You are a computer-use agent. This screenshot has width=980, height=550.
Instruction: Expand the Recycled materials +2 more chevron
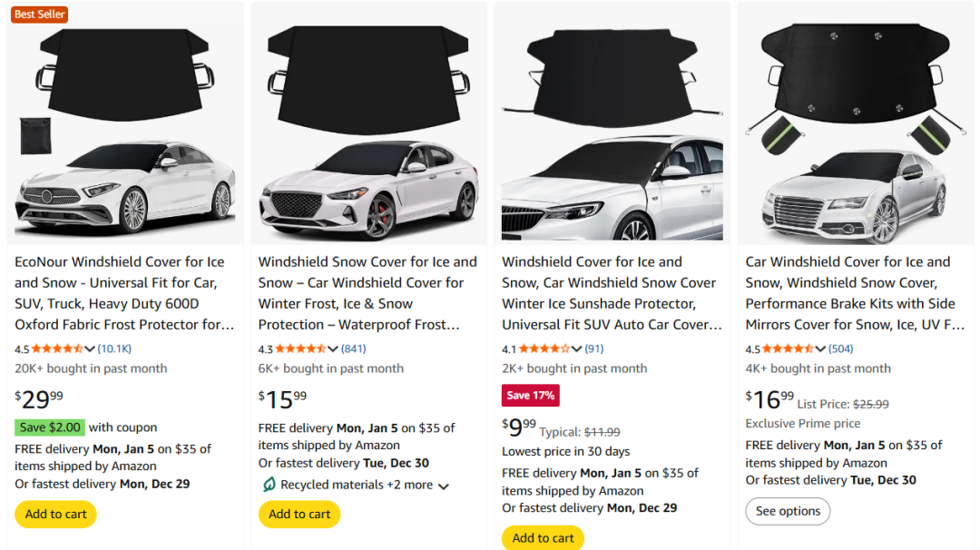click(444, 486)
